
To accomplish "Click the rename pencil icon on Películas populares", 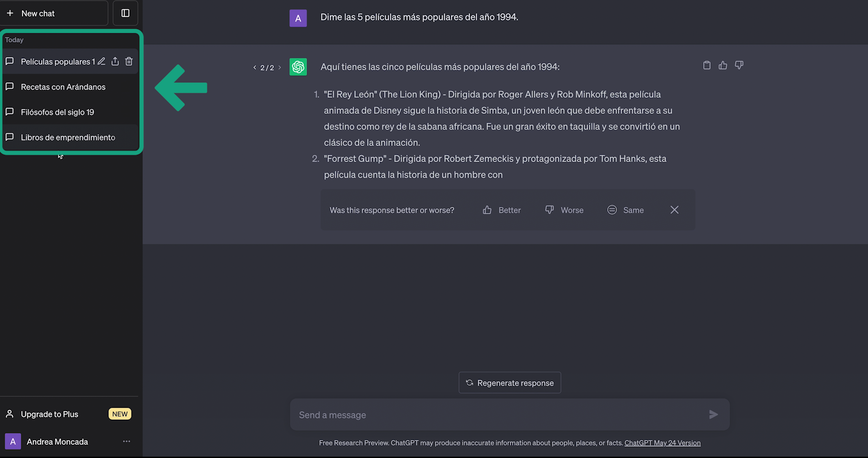I will tap(101, 61).
